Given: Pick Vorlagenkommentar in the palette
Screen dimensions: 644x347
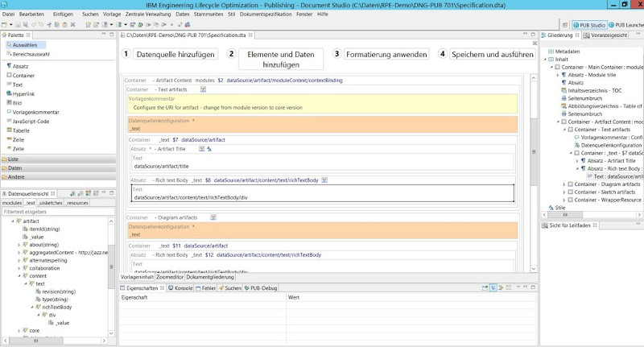Looking at the screenshot, I should 35,112.
